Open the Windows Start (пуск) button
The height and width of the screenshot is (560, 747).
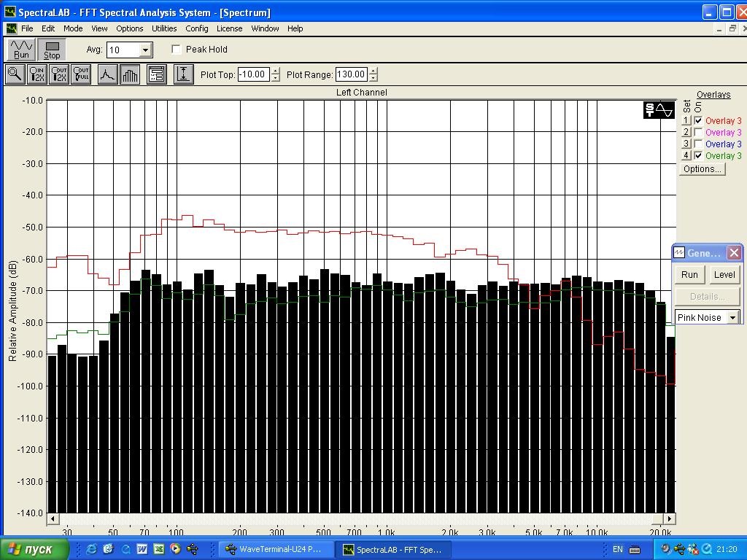[x=34, y=549]
